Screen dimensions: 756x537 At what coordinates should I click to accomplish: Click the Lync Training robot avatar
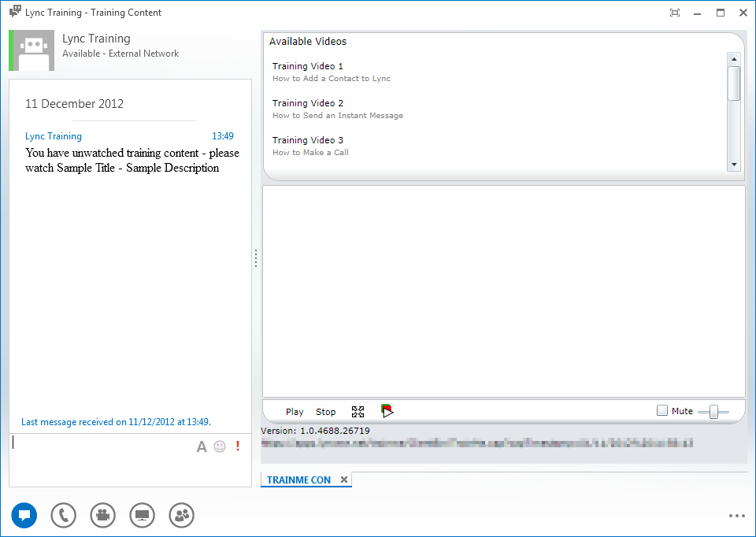33,50
